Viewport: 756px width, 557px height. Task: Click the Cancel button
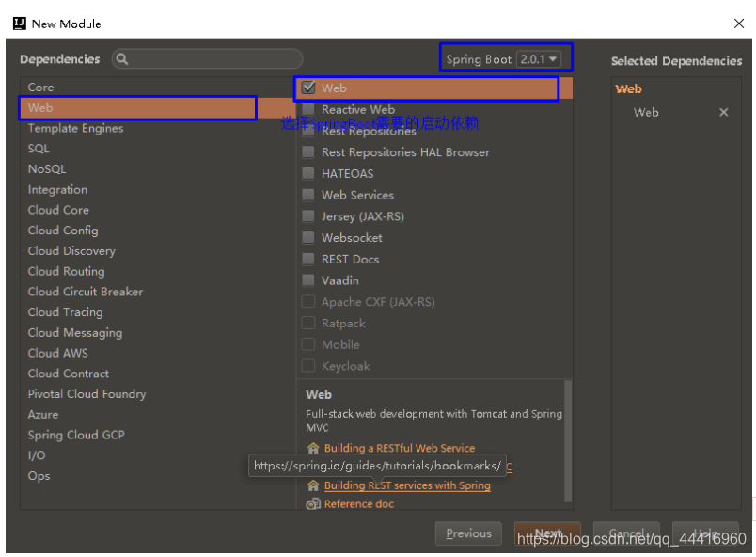click(x=626, y=533)
